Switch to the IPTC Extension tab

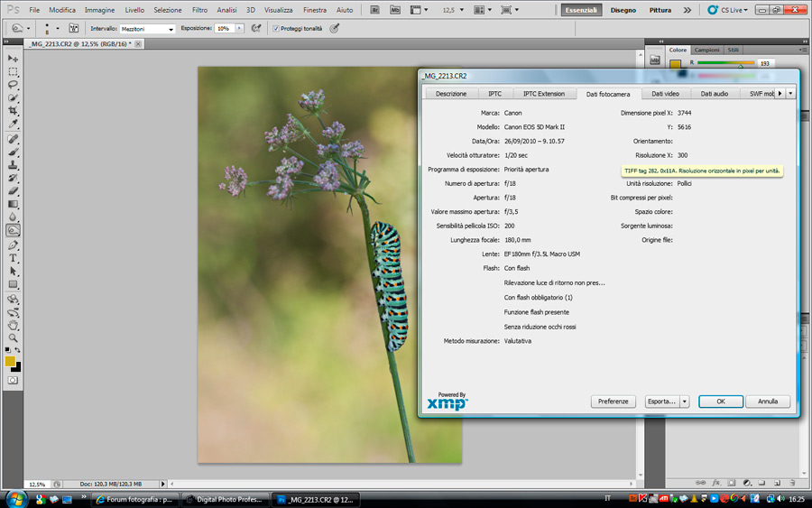point(543,94)
